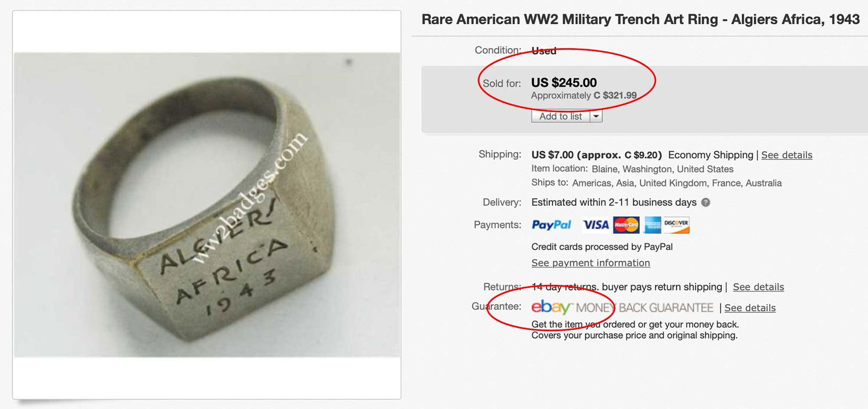Click the PayPal credit card processing text
868x409 pixels.
pos(602,247)
